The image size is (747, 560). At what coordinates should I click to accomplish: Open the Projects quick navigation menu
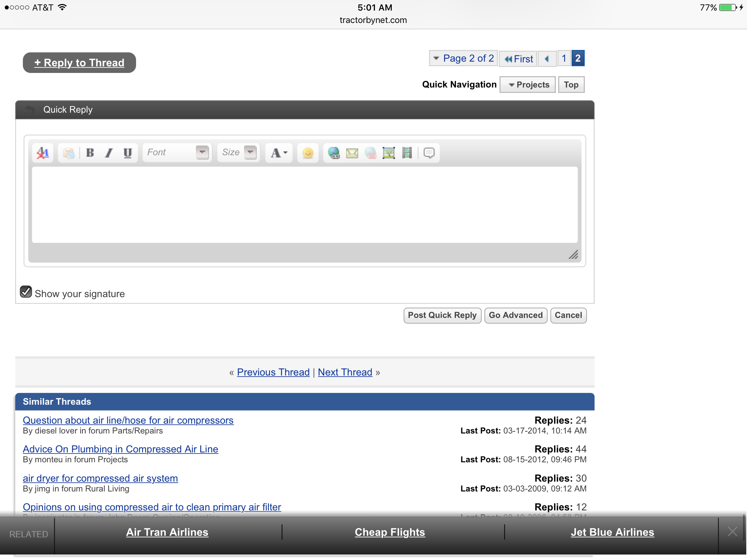point(528,85)
